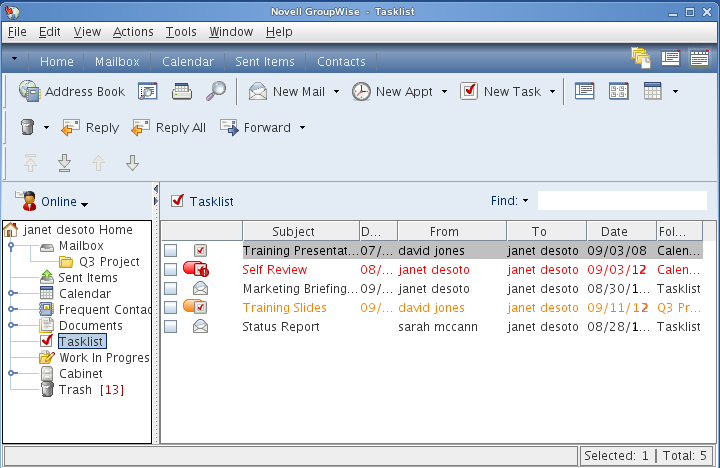Open Find with the magnifying glass icon
This screenshot has height=468, width=720.
[216, 91]
